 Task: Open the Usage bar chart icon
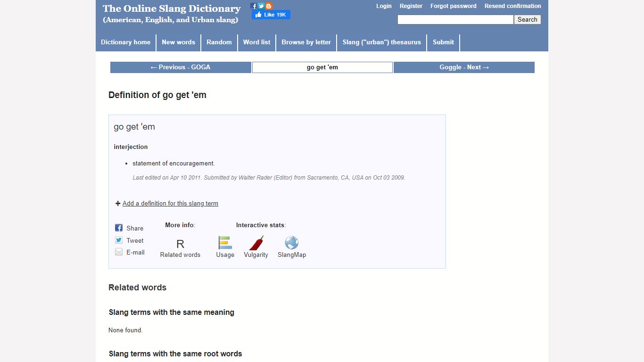click(225, 243)
